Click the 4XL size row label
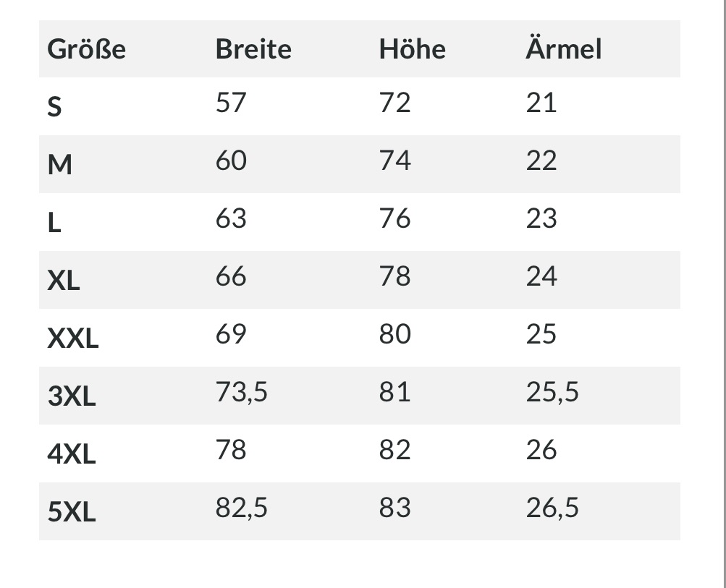 point(72,454)
